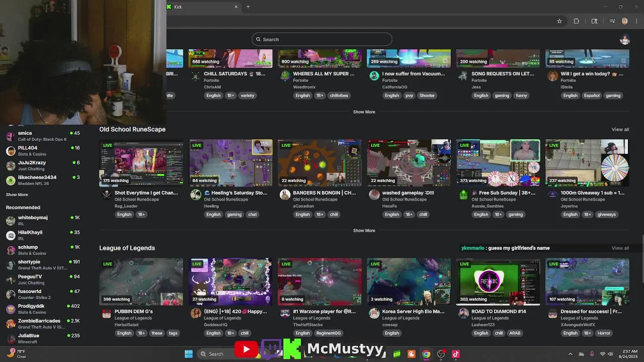644x362 pixels.
Task: Open the Chrome extensions puzzle icon
Action: pyautogui.click(x=576, y=21)
